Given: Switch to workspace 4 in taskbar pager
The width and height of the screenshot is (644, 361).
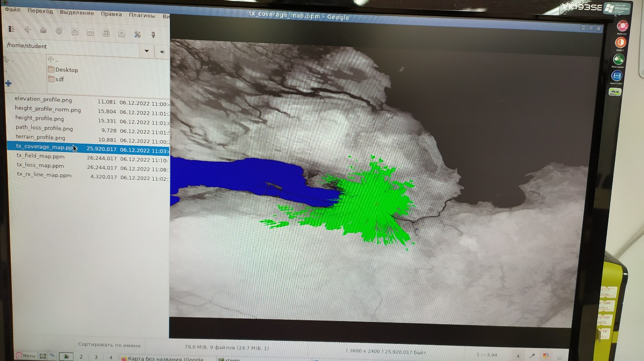Looking at the screenshot, I should point(111,357).
